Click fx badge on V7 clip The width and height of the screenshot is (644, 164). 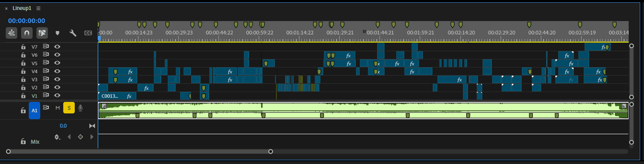coord(603,47)
